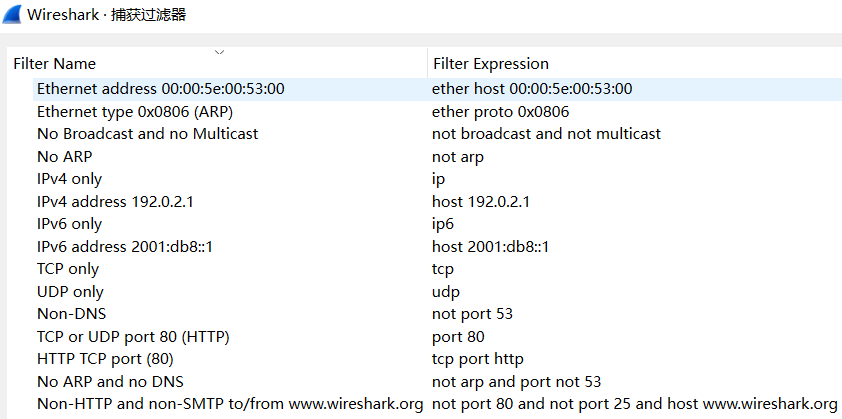This screenshot has height=419, width=842.
Task: Select the Ethernet address 00:00:5e:00:53:00 filter
Action: [x=161, y=89]
